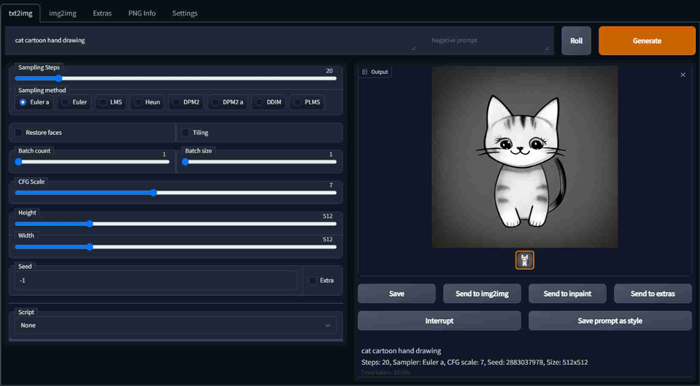The image size is (700, 386).
Task: Click the Height value 512
Action: [328, 216]
